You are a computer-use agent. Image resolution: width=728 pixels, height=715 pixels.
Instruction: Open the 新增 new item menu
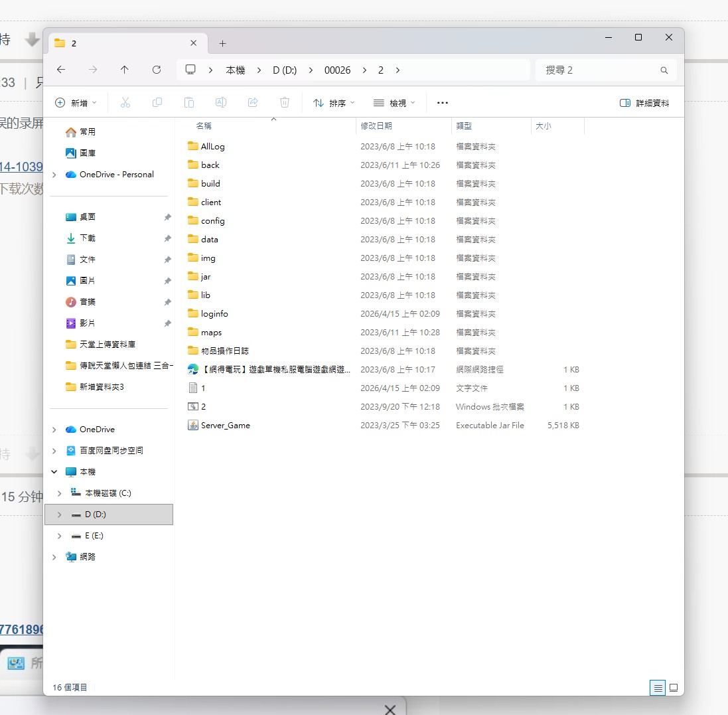pyautogui.click(x=76, y=103)
